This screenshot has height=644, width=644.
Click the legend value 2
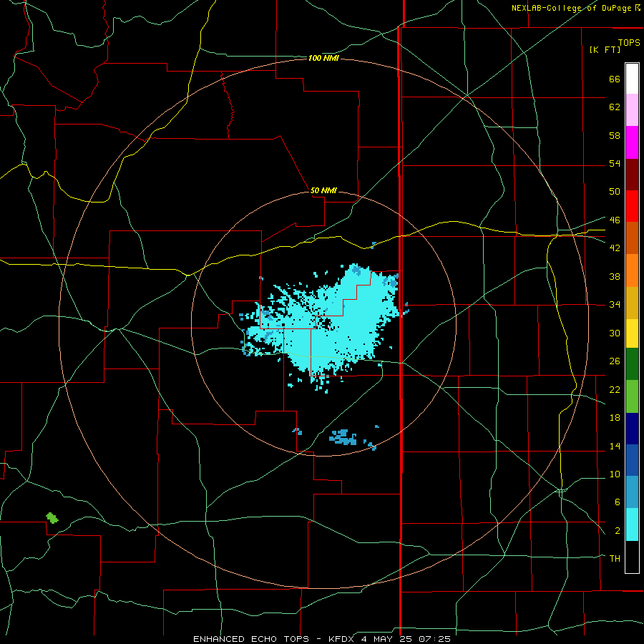pyautogui.click(x=617, y=531)
